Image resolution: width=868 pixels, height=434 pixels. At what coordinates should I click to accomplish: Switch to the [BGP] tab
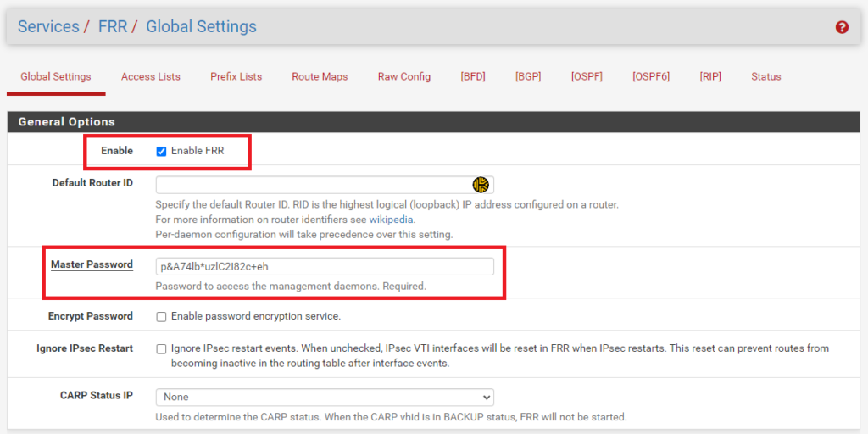[x=527, y=76]
